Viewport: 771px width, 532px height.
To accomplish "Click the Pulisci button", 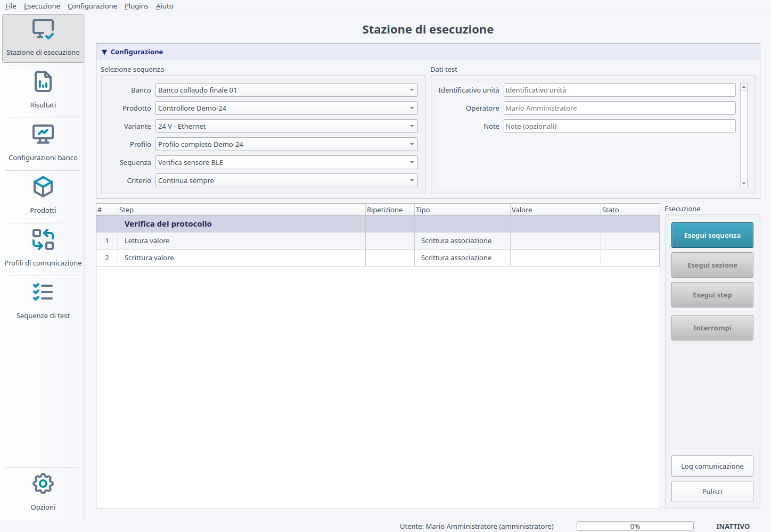I will pos(712,492).
